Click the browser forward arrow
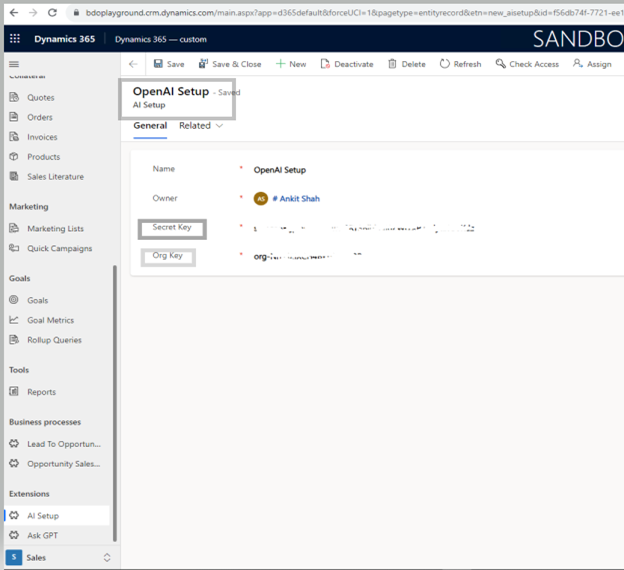624x570 pixels. 33,13
